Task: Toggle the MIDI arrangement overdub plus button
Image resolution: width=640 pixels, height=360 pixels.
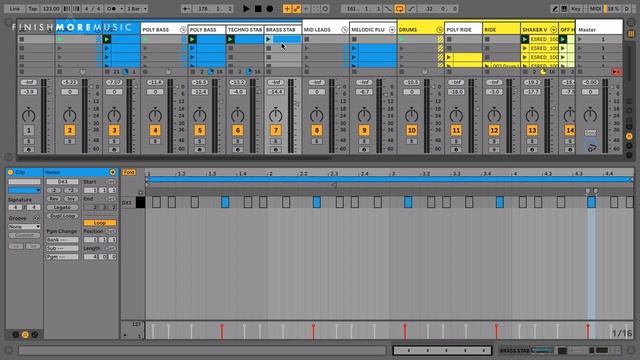Action: (287, 9)
